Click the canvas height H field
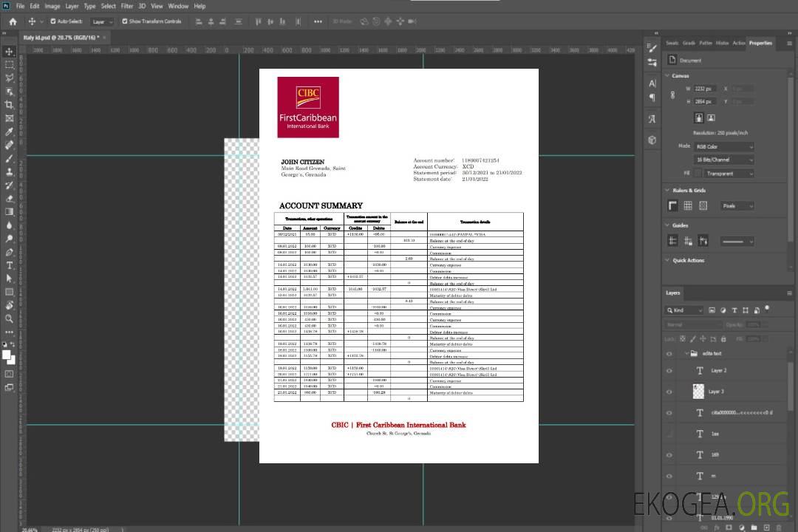The height and width of the screenshot is (532, 798). [x=705, y=102]
